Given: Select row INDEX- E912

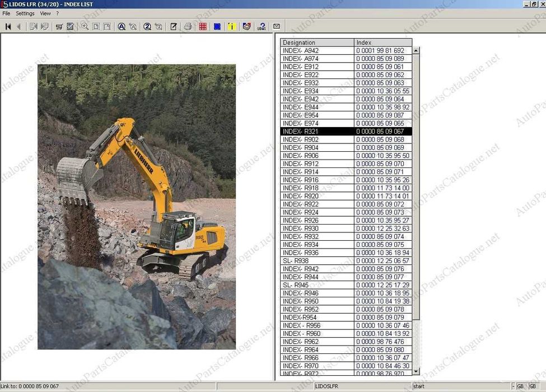Looking at the screenshot, I should [x=346, y=67].
